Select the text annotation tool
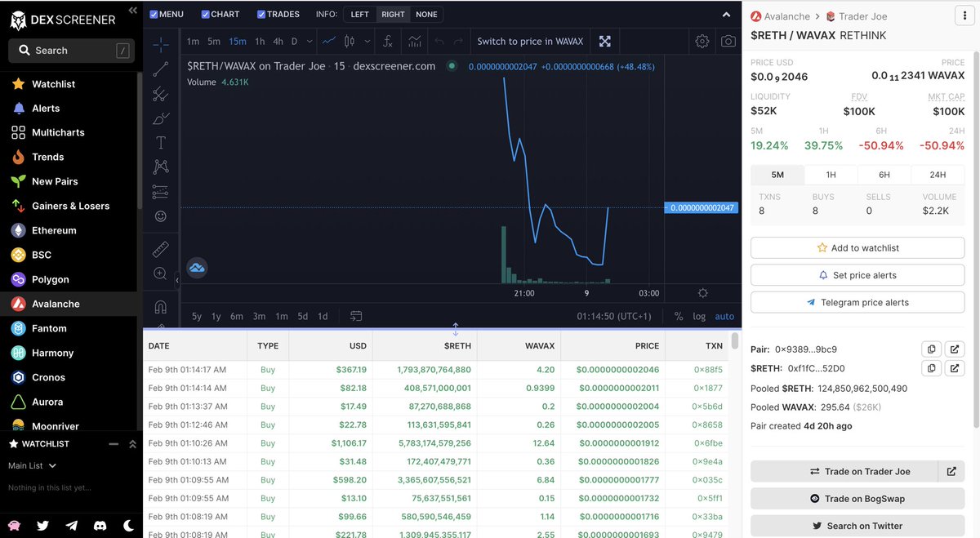Viewport: 980px width, 538px height. coord(160,143)
